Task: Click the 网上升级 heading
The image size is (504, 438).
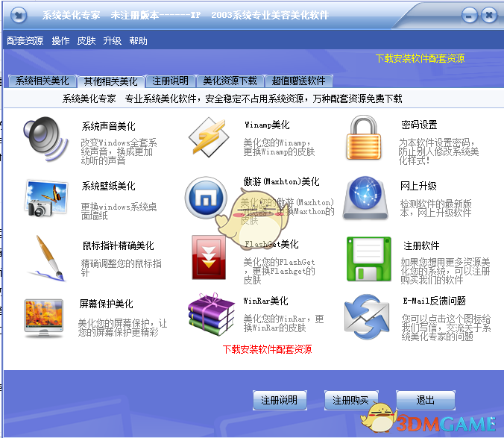Action: tap(418, 186)
